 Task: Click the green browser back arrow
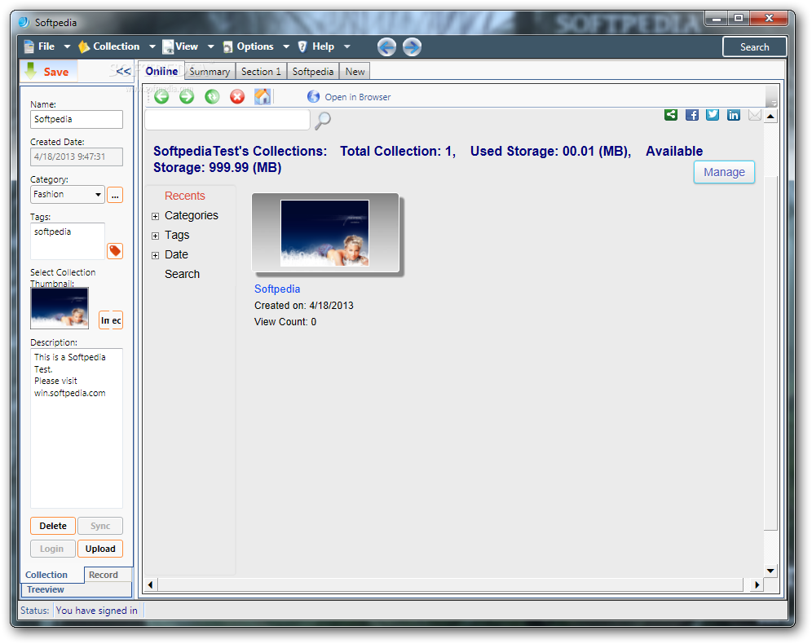click(x=161, y=97)
